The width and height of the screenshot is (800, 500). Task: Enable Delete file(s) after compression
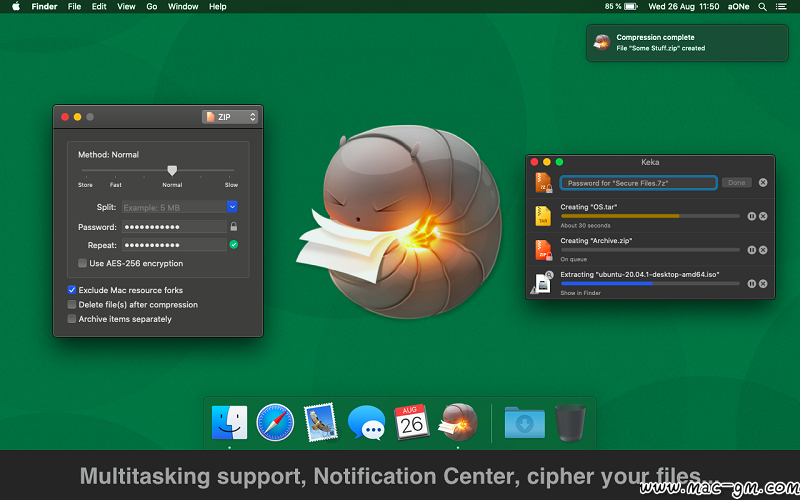click(72, 305)
